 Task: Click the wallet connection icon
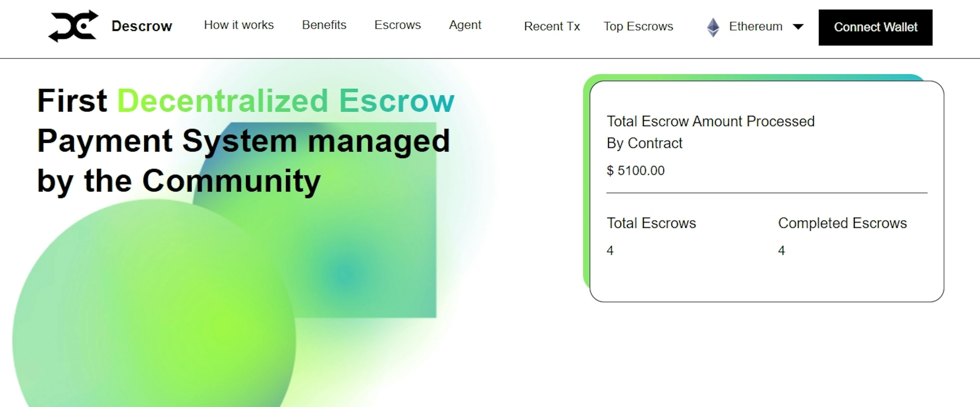pyautogui.click(x=875, y=26)
